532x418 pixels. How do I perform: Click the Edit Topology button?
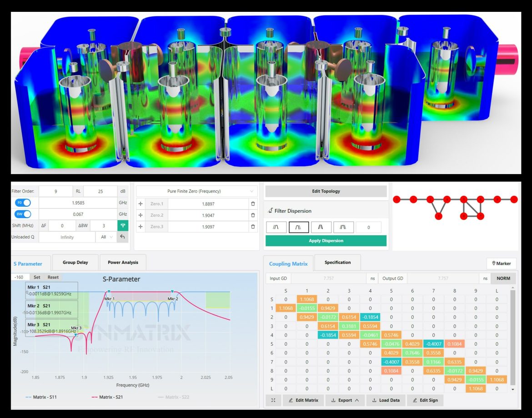click(326, 191)
